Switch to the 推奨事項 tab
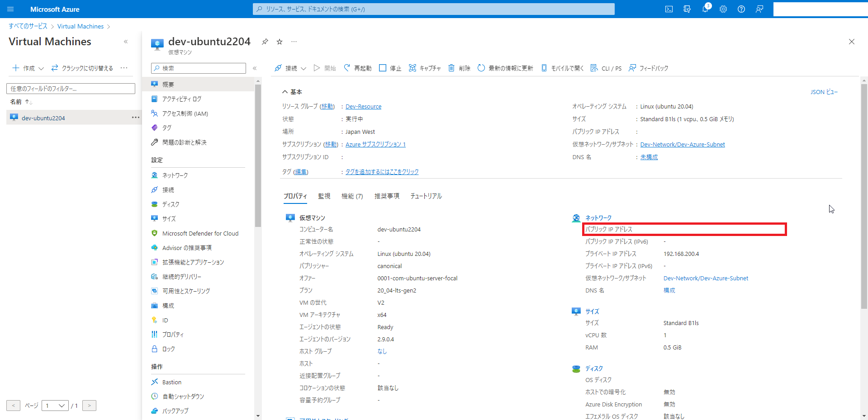Image resolution: width=868 pixels, height=420 pixels. click(387, 196)
